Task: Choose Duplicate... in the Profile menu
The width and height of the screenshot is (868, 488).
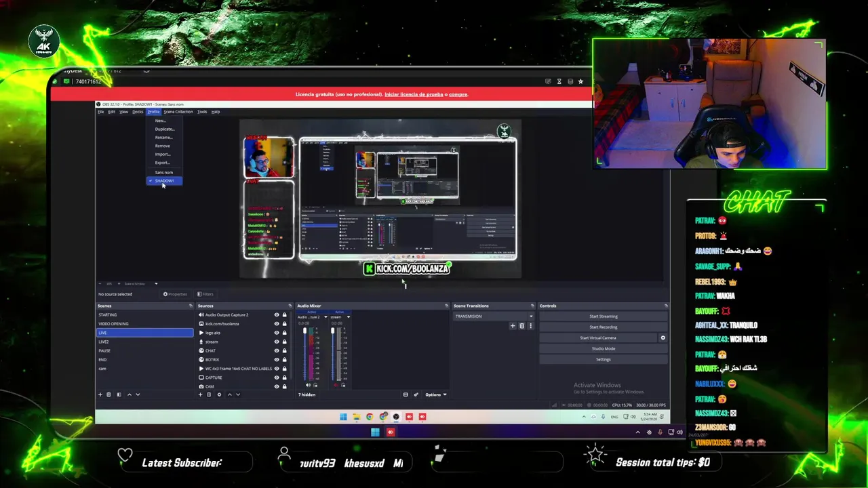Action: pyautogui.click(x=165, y=129)
